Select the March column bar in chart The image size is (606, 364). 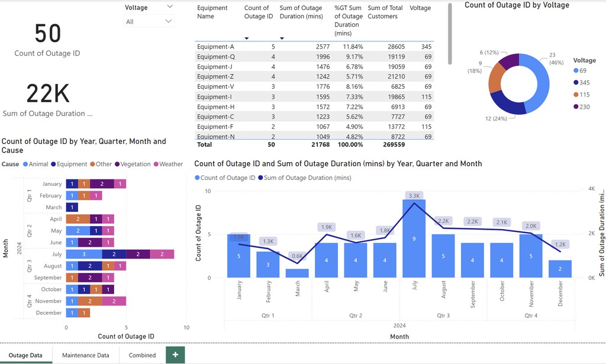pyautogui.click(x=297, y=273)
